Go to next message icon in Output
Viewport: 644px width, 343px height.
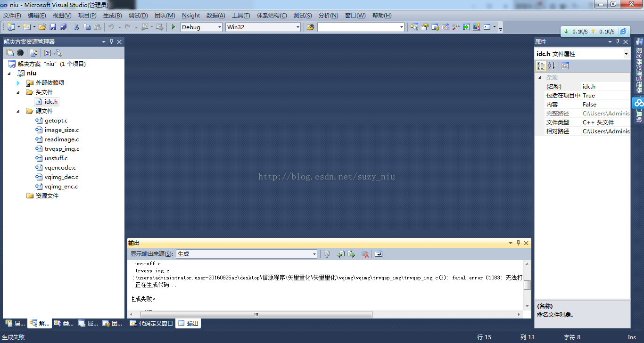(x=351, y=254)
